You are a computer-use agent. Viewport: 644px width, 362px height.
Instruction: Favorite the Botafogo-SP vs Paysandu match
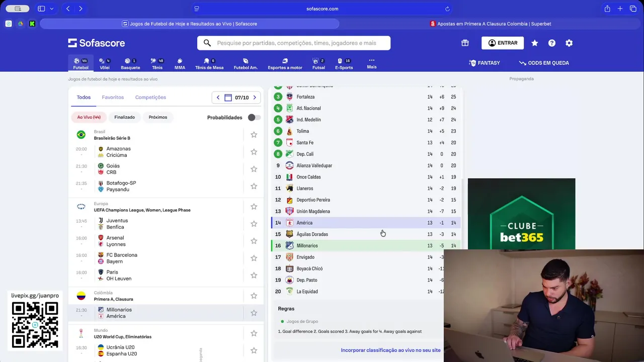click(254, 186)
